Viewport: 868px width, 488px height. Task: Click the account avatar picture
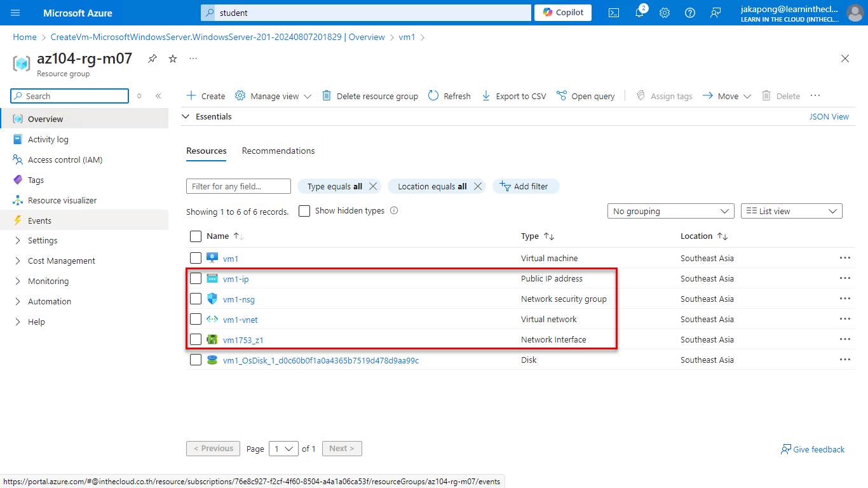tap(855, 13)
